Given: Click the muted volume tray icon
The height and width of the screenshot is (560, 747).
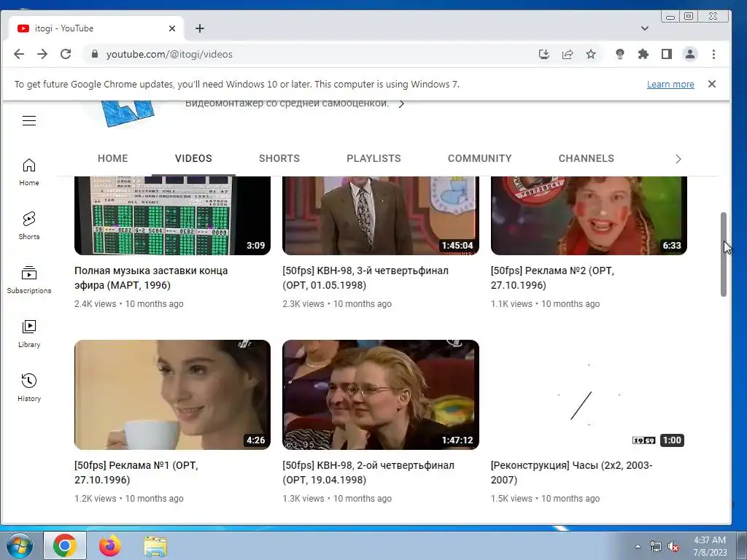Looking at the screenshot, I should 673,547.
